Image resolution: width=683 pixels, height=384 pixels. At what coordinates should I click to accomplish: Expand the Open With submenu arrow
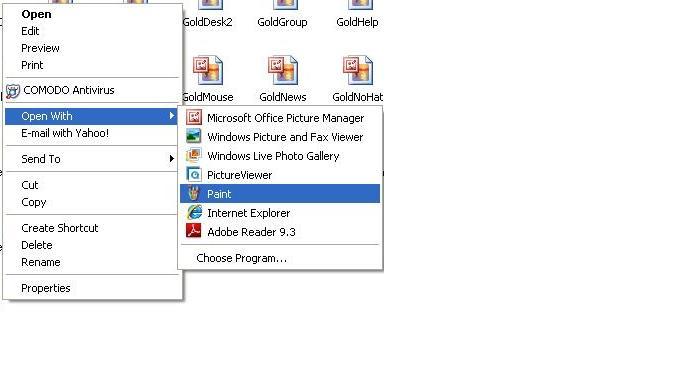coord(172,116)
